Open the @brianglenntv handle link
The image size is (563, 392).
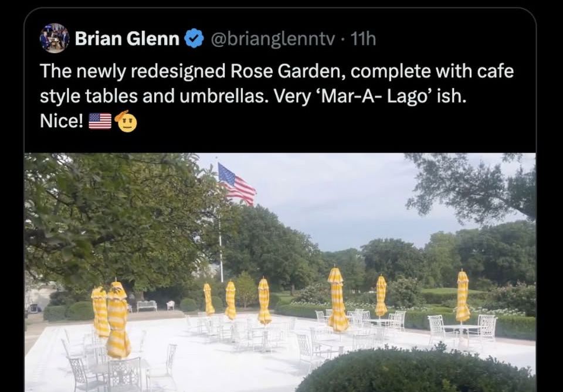(x=273, y=38)
